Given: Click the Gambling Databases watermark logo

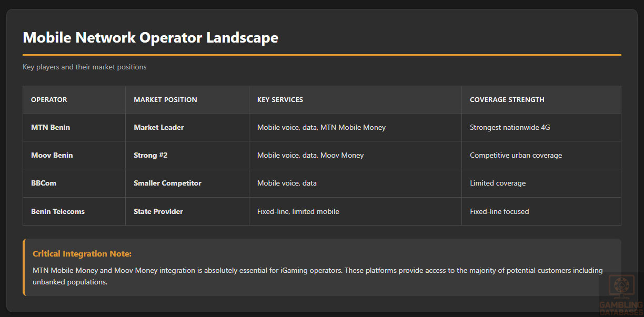Looking at the screenshot, I should [x=621, y=293].
